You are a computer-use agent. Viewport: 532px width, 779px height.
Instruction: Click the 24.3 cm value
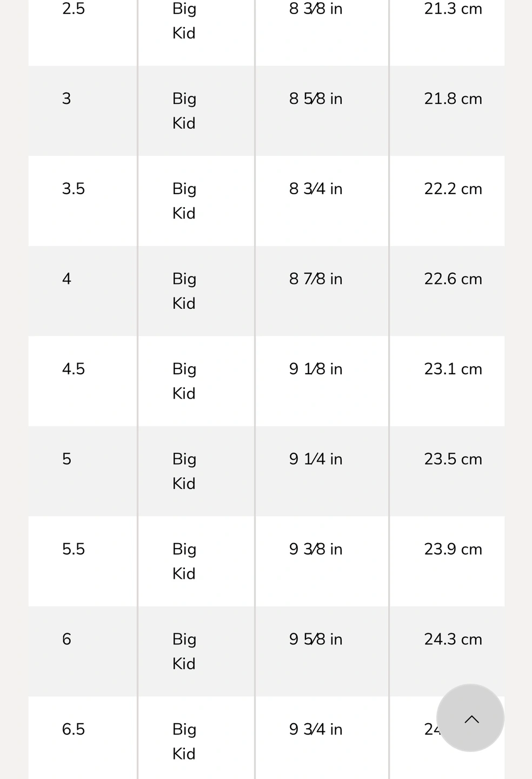[453, 639]
